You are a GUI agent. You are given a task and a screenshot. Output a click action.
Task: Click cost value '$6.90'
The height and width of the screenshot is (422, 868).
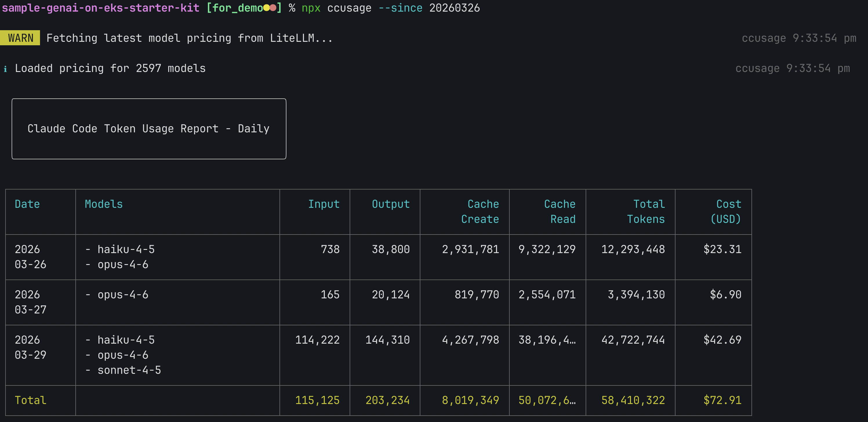pos(726,295)
